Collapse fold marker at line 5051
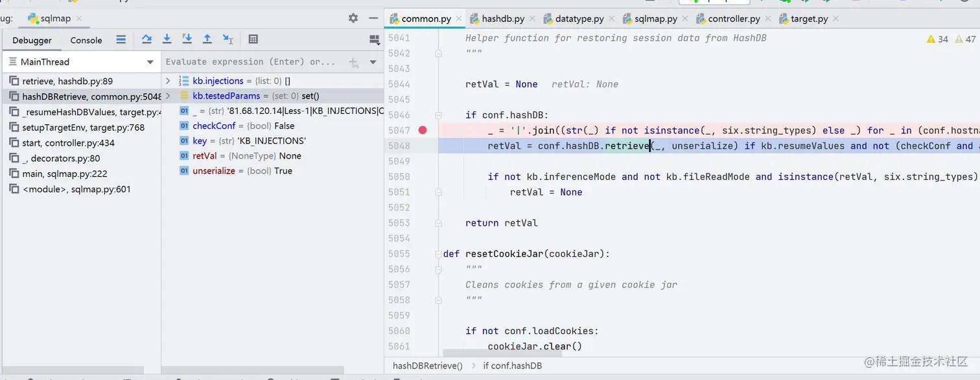Viewport: 980px width, 380px height. point(439,192)
